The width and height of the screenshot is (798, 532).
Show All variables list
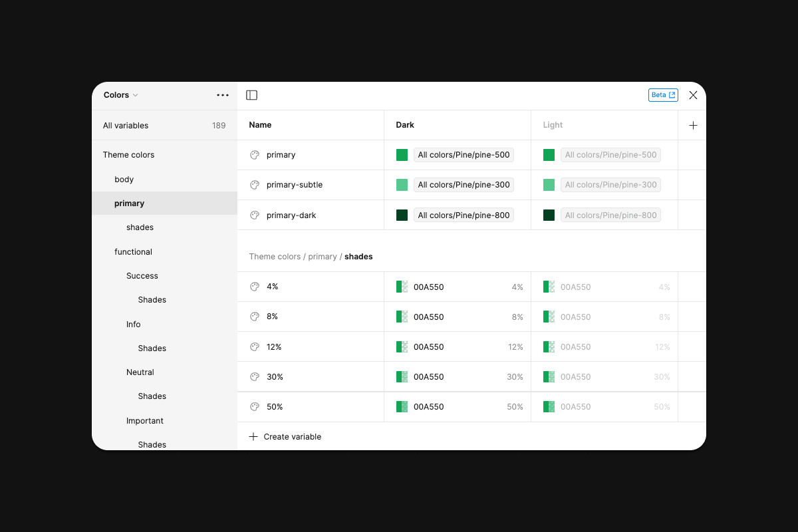coord(126,126)
